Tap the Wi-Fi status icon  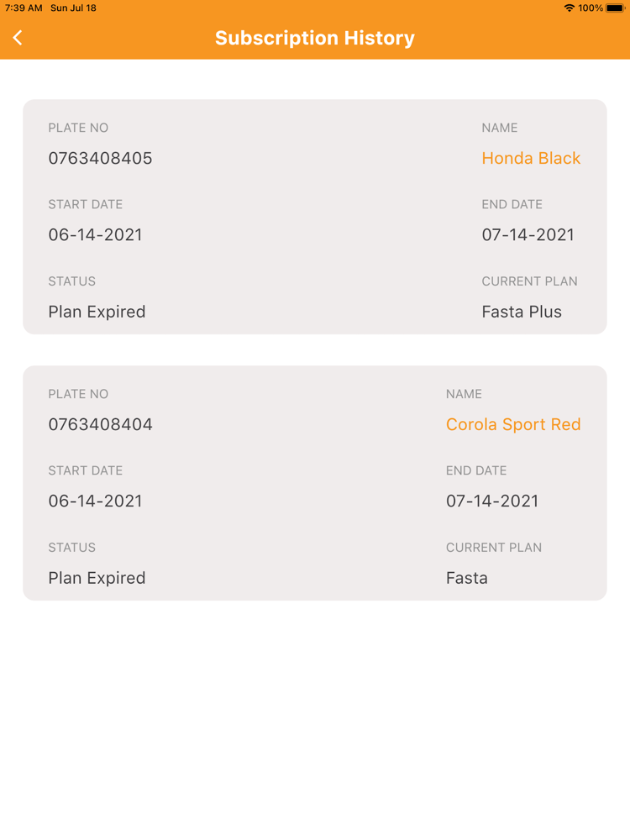click(x=570, y=8)
